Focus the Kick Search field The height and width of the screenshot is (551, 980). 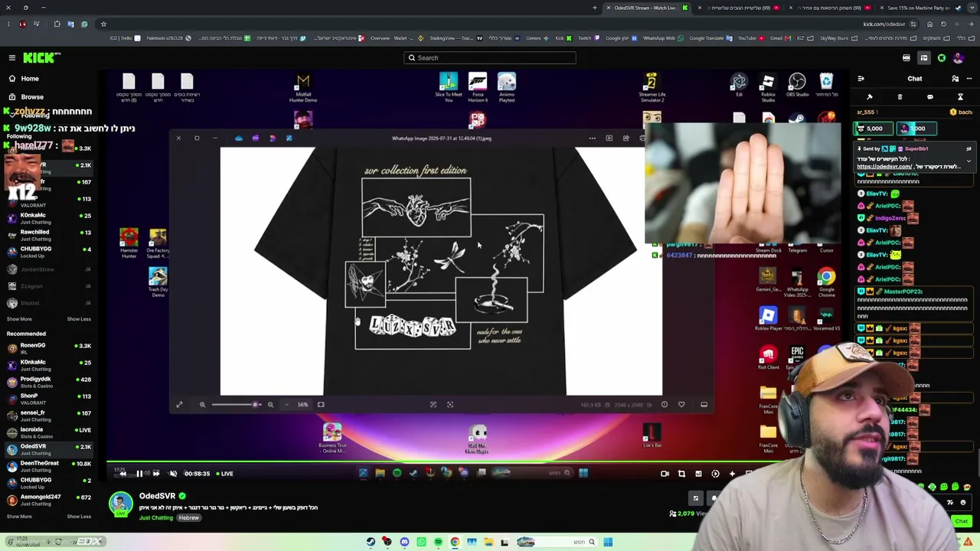click(x=490, y=57)
